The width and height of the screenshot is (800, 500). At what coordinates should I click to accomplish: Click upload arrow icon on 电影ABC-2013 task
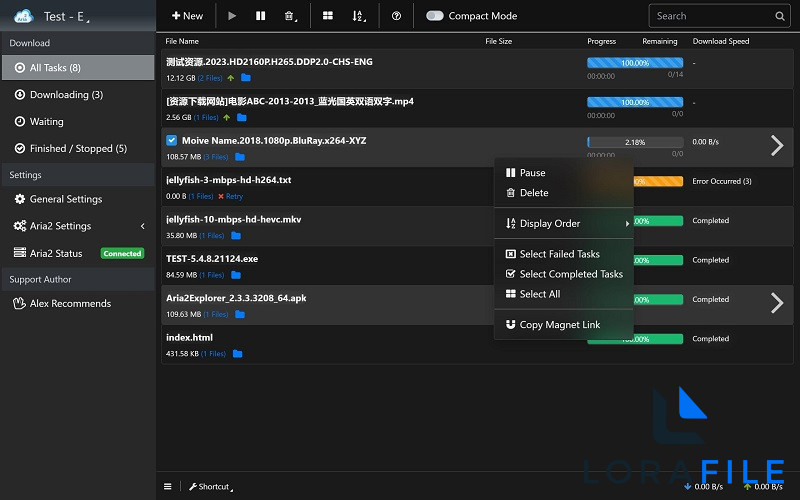227,117
